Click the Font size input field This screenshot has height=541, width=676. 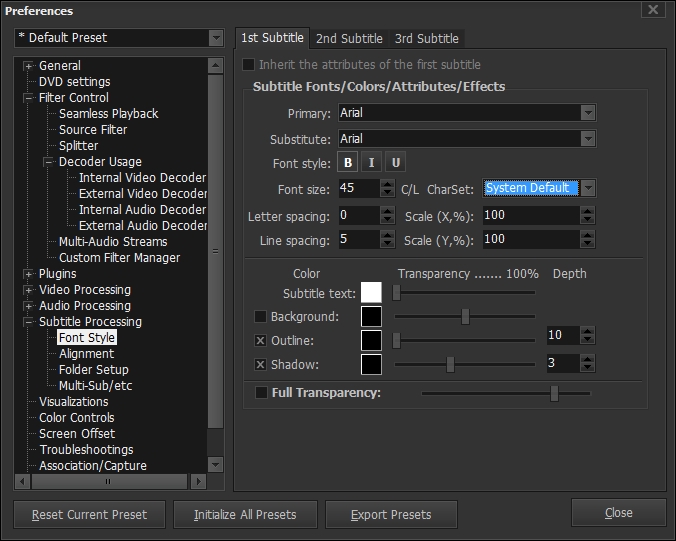(359, 188)
